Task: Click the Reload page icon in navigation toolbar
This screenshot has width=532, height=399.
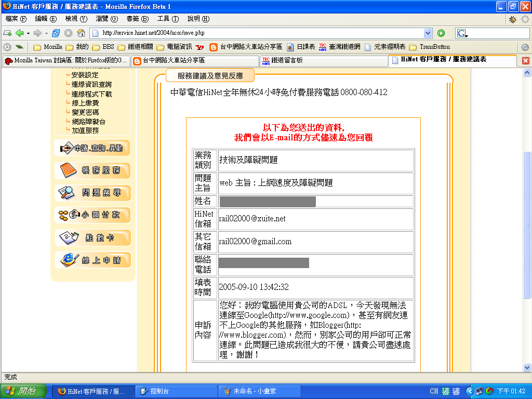Action: 56,33
